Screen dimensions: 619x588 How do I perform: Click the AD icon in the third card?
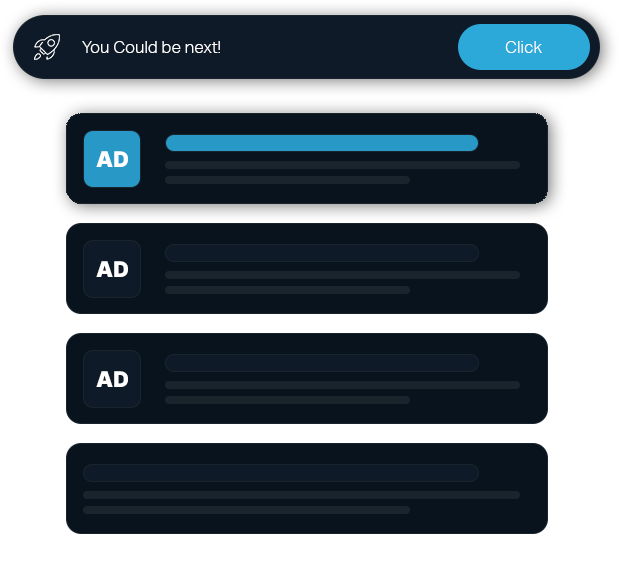[x=112, y=379]
